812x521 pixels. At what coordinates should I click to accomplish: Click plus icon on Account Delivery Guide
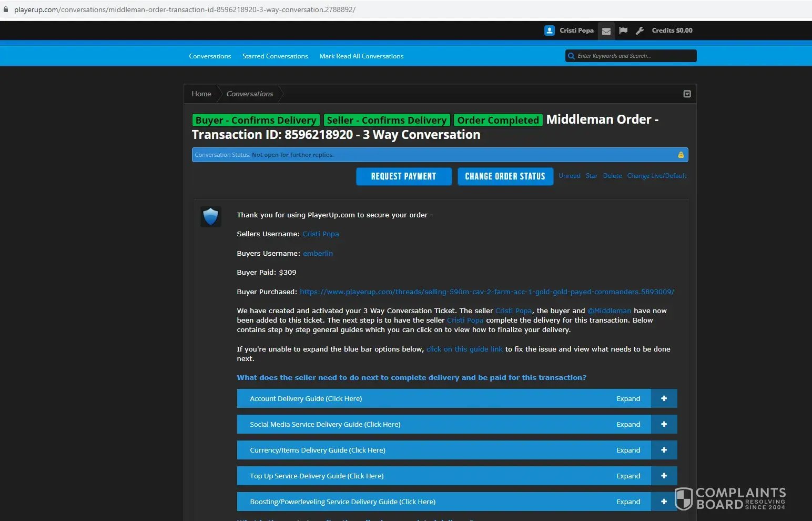pos(664,398)
